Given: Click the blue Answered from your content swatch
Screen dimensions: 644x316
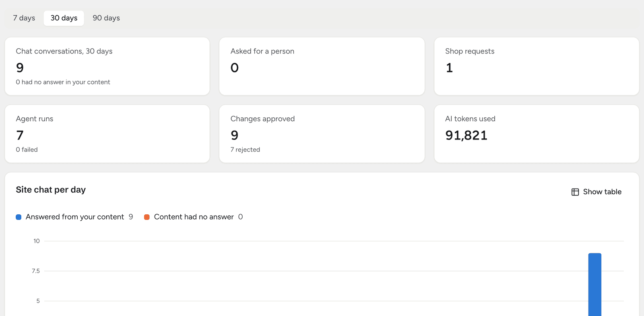Looking at the screenshot, I should pos(19,217).
